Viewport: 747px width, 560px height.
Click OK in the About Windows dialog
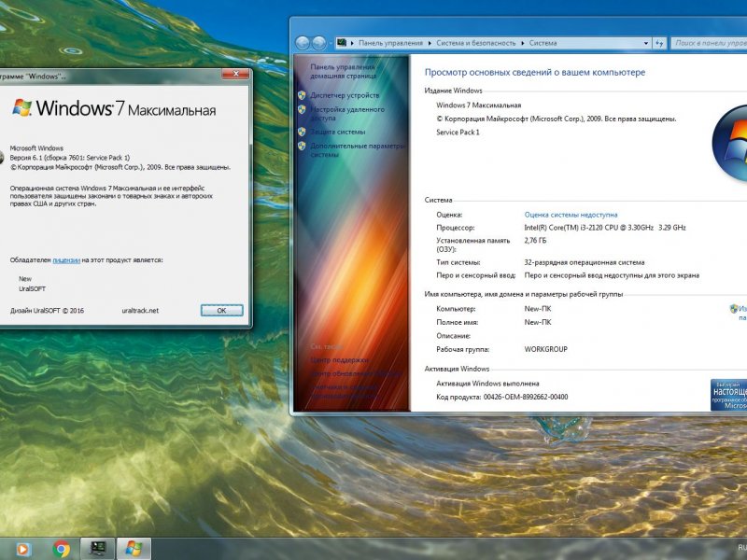pyautogui.click(x=222, y=311)
